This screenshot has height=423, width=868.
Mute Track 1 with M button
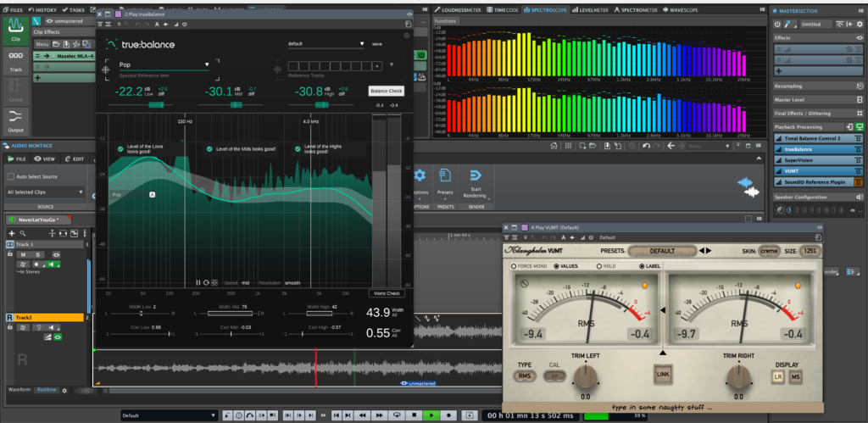(x=24, y=254)
